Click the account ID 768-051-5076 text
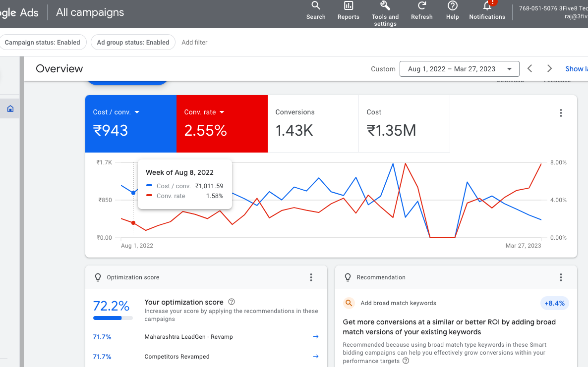This screenshot has height=367, width=588. pyautogui.click(x=537, y=8)
